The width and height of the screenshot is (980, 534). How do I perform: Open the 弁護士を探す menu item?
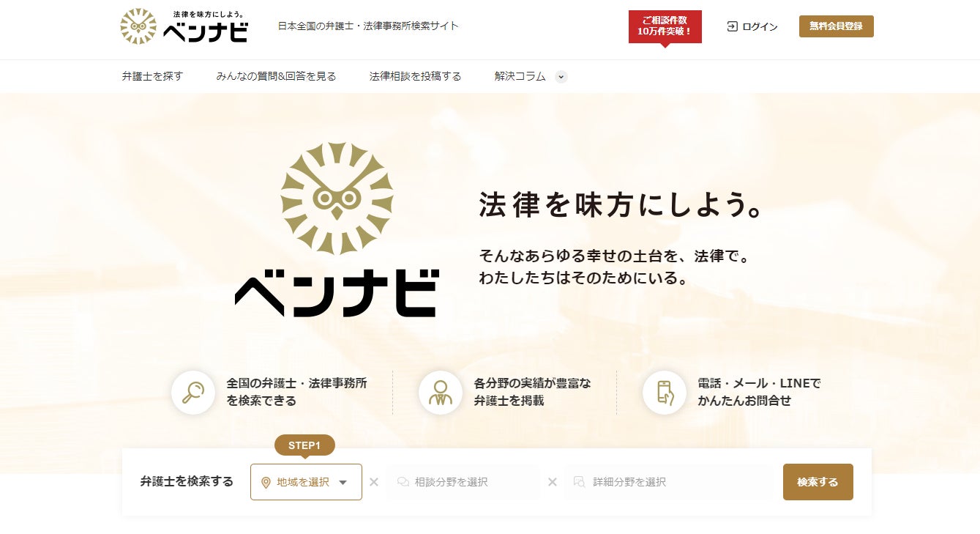tap(152, 76)
